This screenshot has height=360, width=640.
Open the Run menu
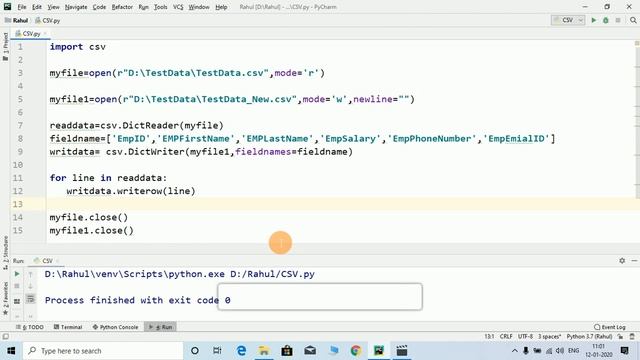click(143, 7)
